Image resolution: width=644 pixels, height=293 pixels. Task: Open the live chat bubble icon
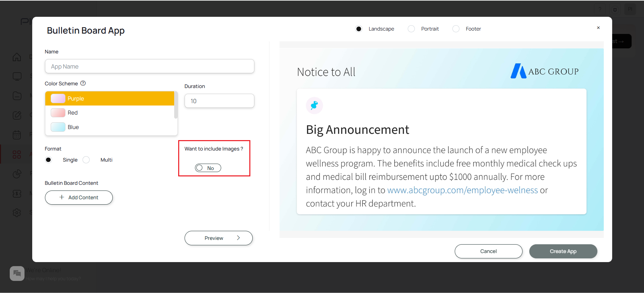click(x=17, y=274)
